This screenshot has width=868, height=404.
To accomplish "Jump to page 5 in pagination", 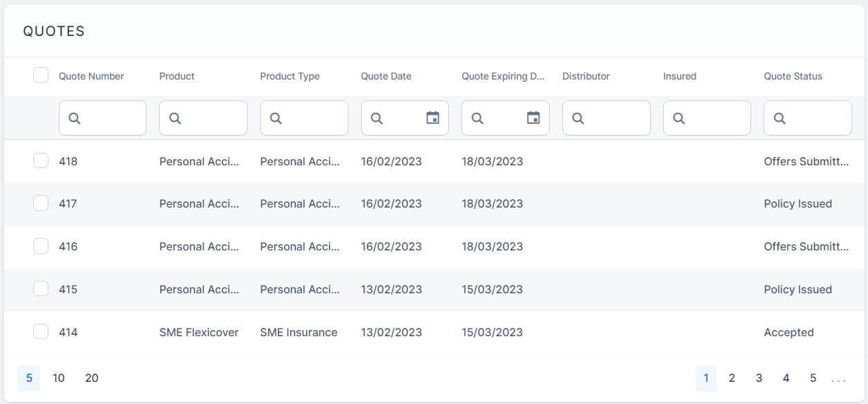I will point(813,378).
